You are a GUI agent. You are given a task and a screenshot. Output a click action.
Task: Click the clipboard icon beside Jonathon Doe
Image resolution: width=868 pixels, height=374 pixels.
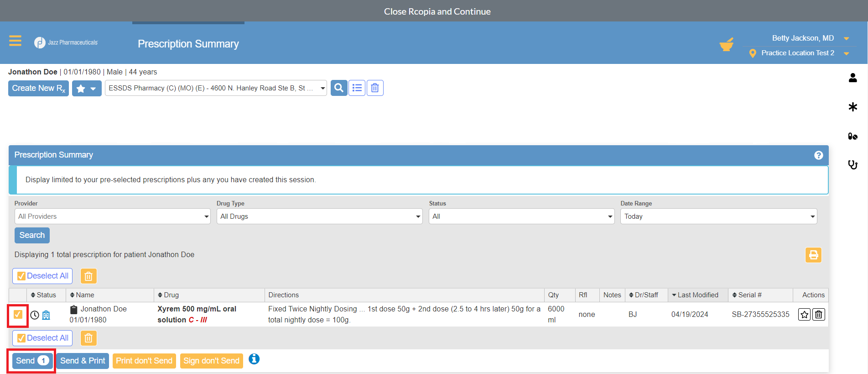tap(73, 309)
